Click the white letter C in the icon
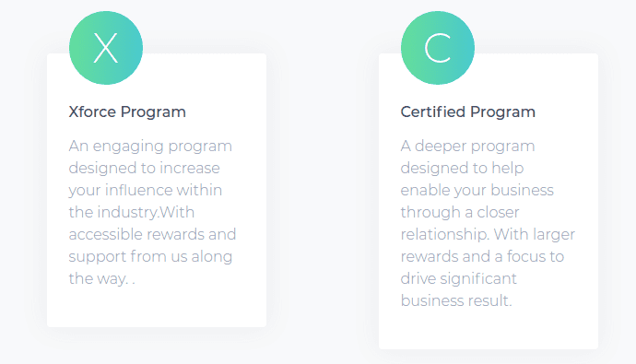636x364 pixels. (438, 48)
